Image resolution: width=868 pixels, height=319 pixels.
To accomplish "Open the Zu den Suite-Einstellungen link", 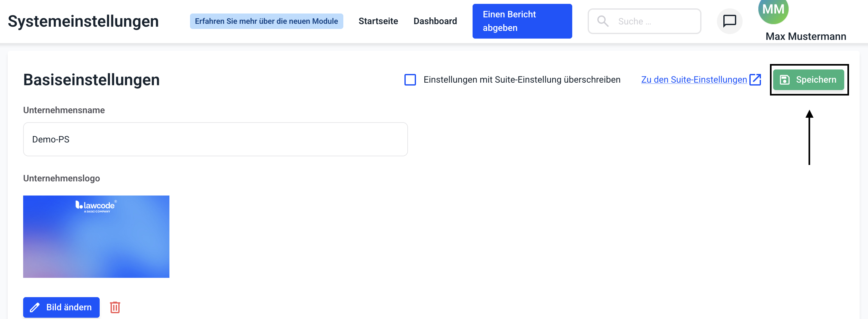I will pyautogui.click(x=693, y=79).
